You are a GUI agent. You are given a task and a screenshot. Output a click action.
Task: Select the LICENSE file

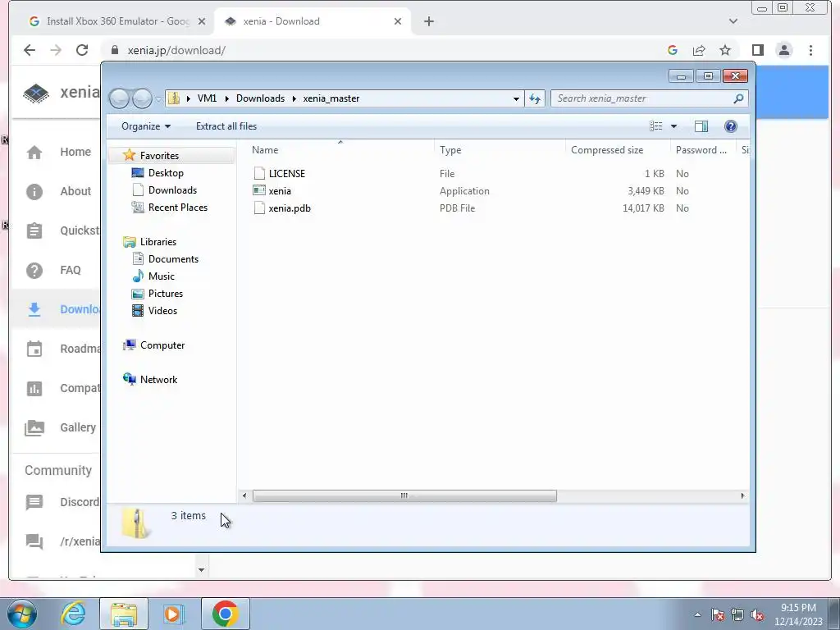(x=286, y=174)
